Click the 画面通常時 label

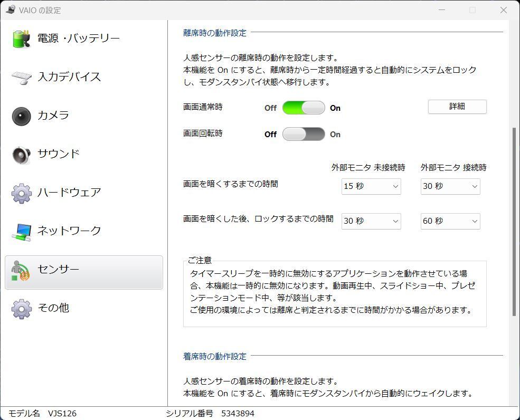[203, 107]
